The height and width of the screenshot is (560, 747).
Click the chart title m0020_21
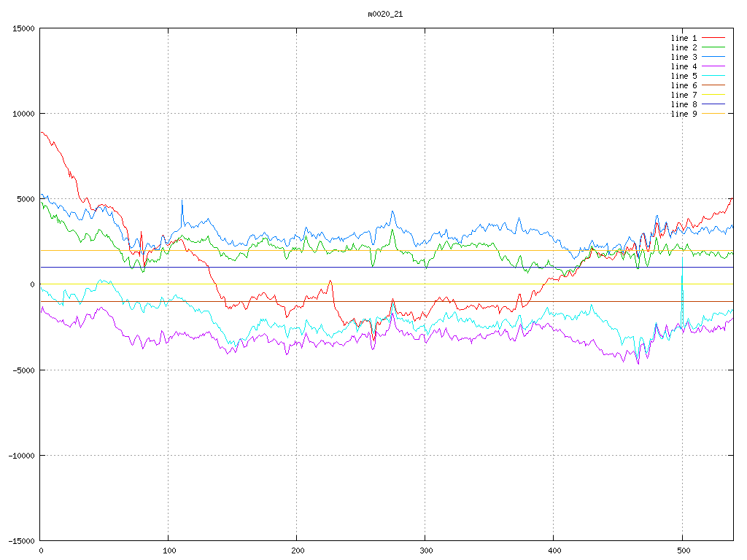point(385,14)
